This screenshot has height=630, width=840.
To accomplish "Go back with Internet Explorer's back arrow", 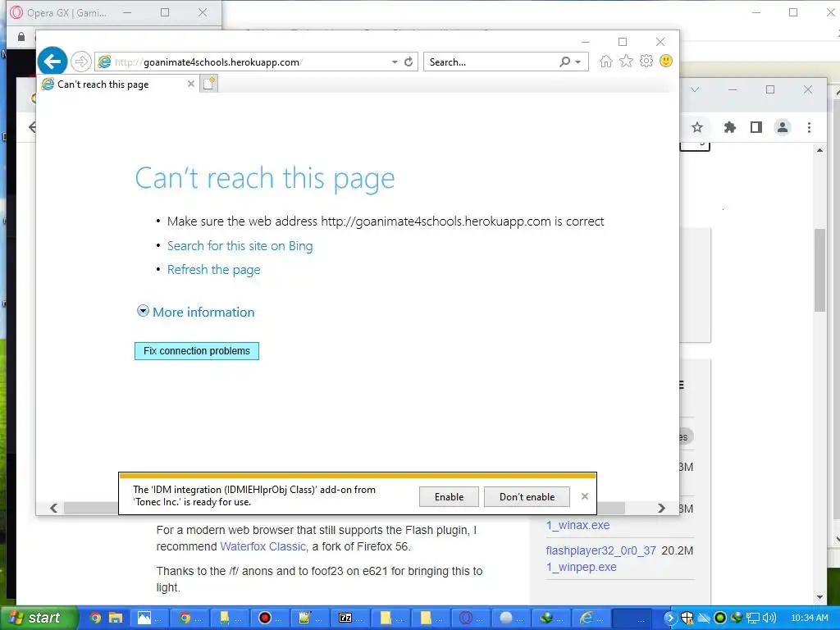I will (52, 62).
